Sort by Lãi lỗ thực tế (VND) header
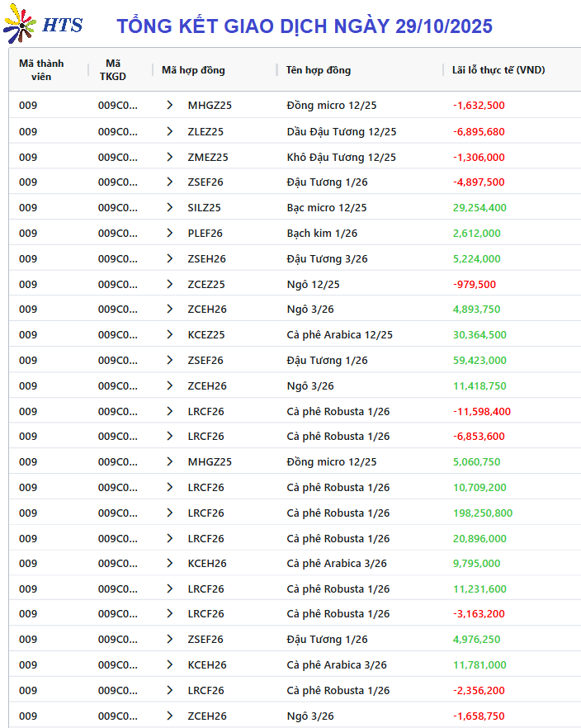 click(x=498, y=70)
